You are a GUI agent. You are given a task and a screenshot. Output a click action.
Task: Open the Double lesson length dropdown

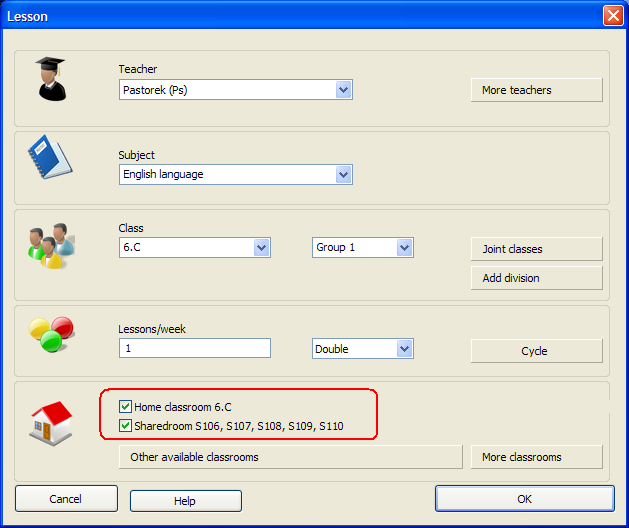[404, 349]
